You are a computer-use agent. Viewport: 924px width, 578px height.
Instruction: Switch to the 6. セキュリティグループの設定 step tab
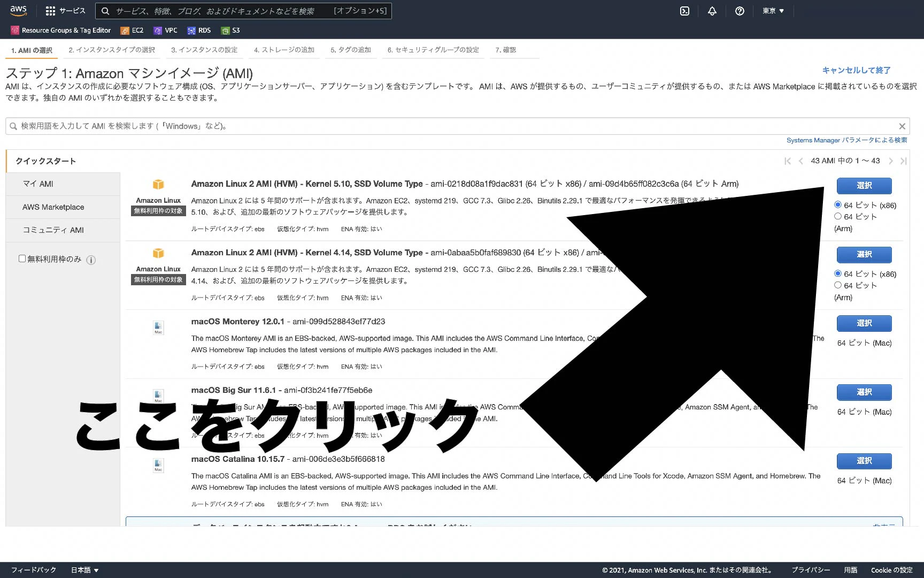(x=433, y=50)
